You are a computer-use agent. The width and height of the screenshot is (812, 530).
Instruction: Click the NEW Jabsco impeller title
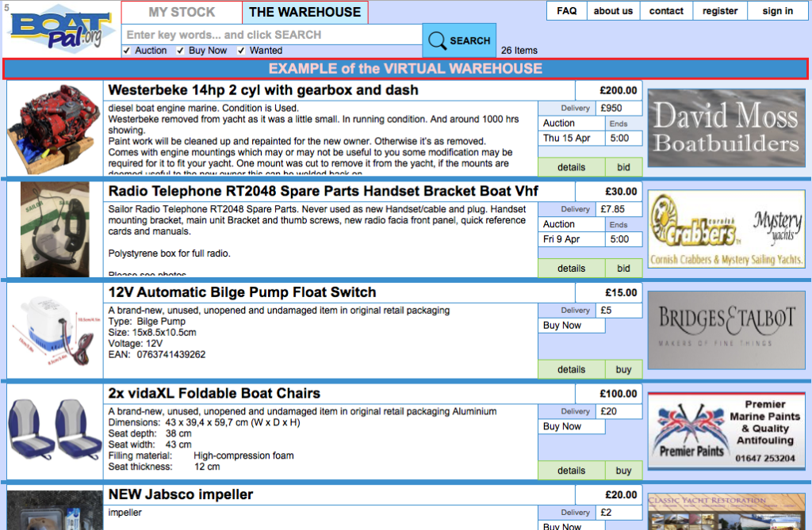(181, 494)
